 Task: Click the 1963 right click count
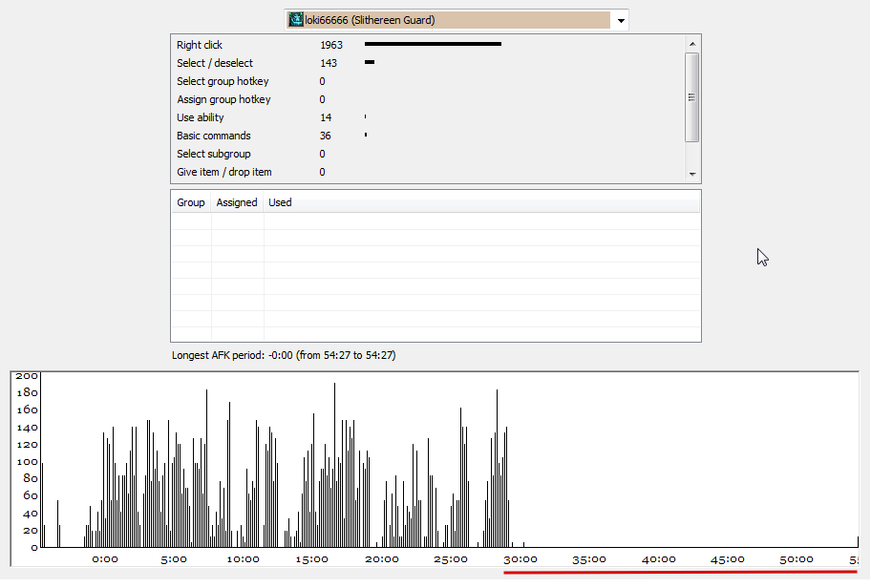(331, 45)
